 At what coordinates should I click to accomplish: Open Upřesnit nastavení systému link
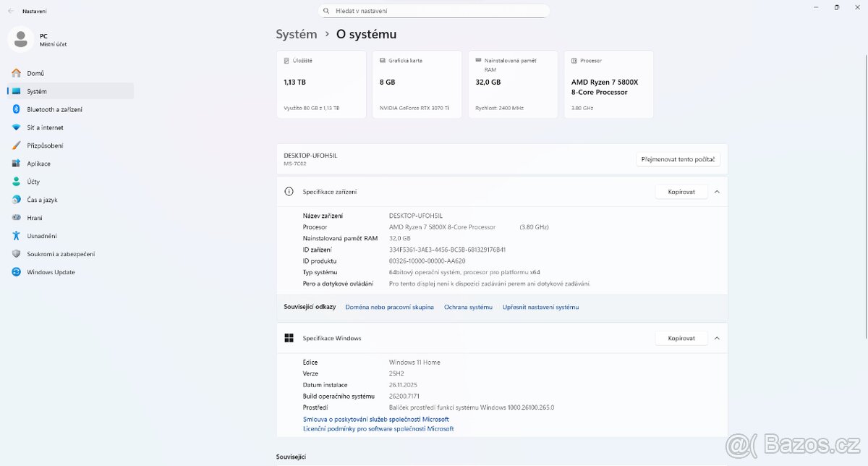[x=540, y=307]
